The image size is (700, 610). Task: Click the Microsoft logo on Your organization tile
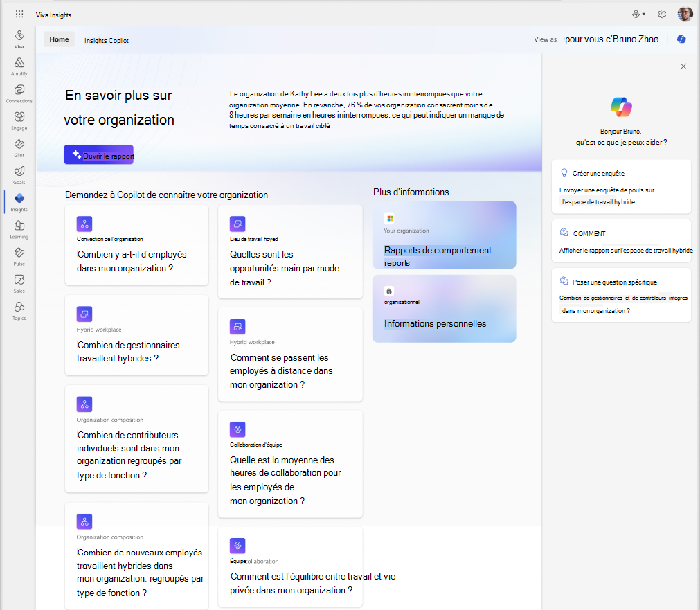click(x=390, y=218)
